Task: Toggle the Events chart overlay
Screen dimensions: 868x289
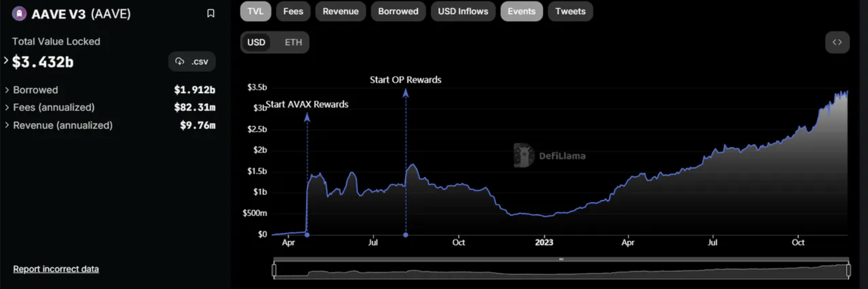Action: click(522, 11)
